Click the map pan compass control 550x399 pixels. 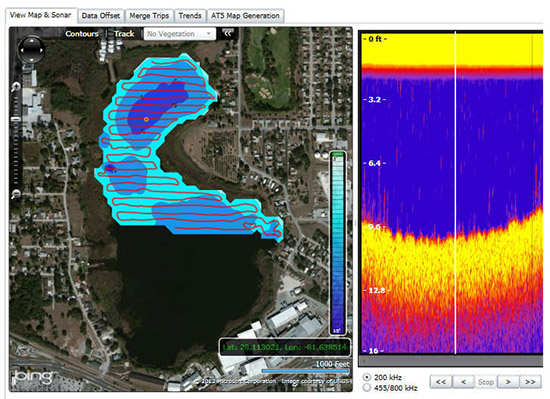tap(32, 49)
